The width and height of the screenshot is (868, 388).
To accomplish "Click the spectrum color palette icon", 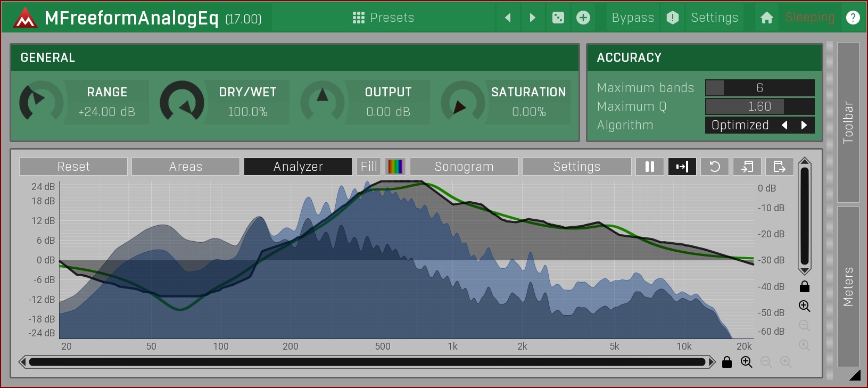I will [x=395, y=167].
